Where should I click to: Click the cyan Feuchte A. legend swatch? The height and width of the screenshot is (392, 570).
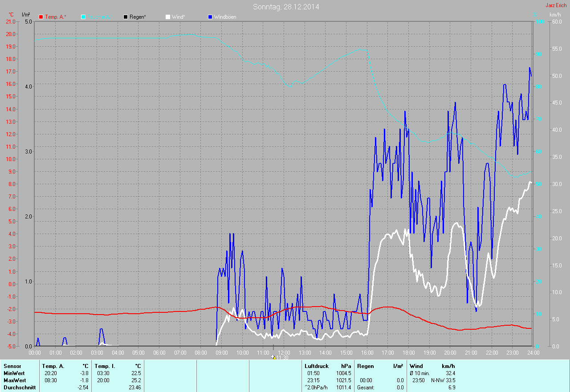83,17
